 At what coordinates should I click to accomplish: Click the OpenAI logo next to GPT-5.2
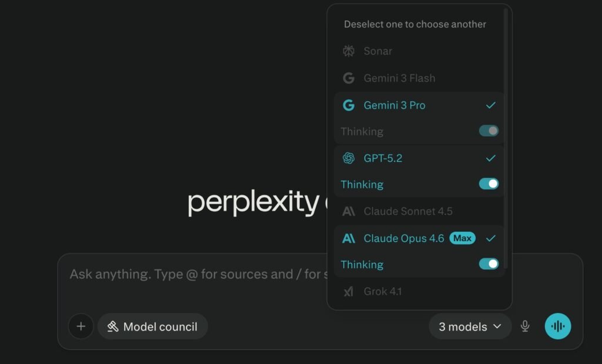click(x=349, y=158)
